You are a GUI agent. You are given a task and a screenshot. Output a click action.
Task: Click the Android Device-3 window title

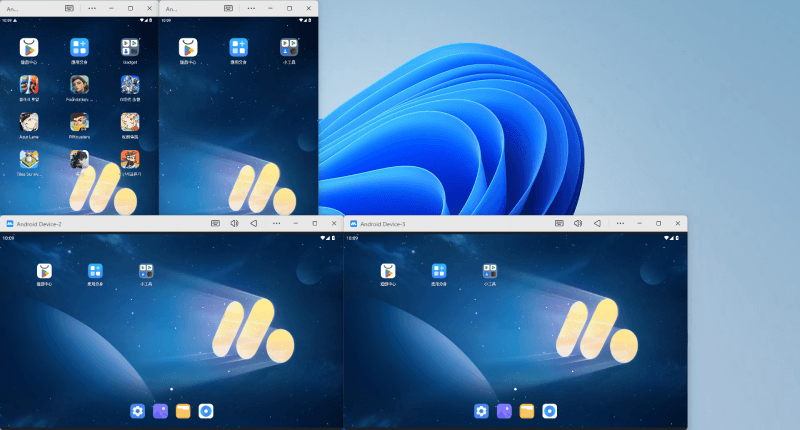point(383,224)
